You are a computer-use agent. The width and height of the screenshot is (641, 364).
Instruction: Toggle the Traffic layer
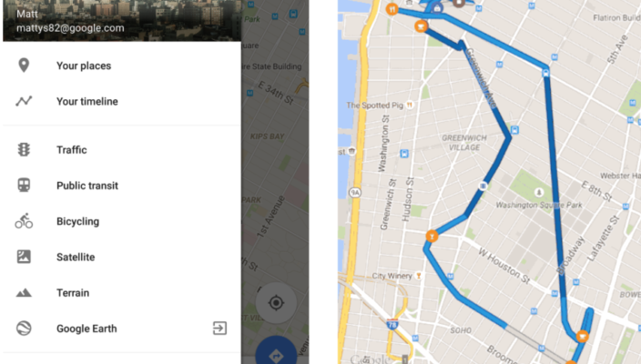point(122,149)
